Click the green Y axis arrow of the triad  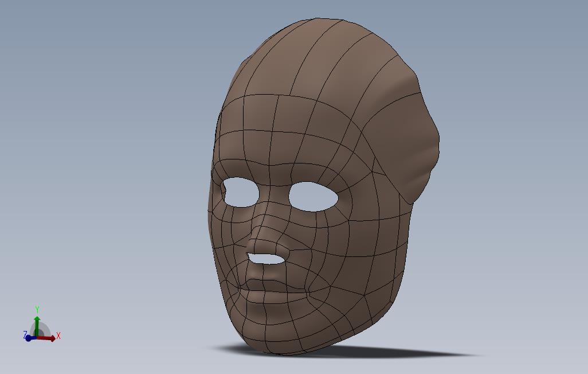(37, 326)
